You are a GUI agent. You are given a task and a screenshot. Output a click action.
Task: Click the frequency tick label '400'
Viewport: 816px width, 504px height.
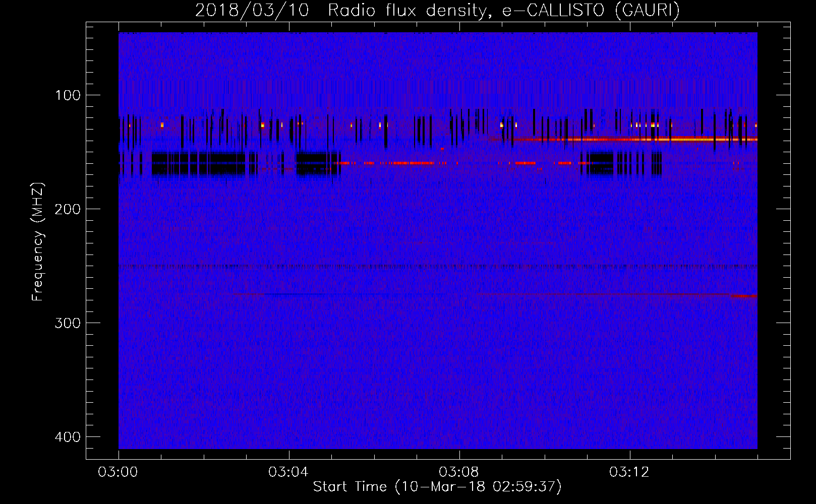point(68,437)
